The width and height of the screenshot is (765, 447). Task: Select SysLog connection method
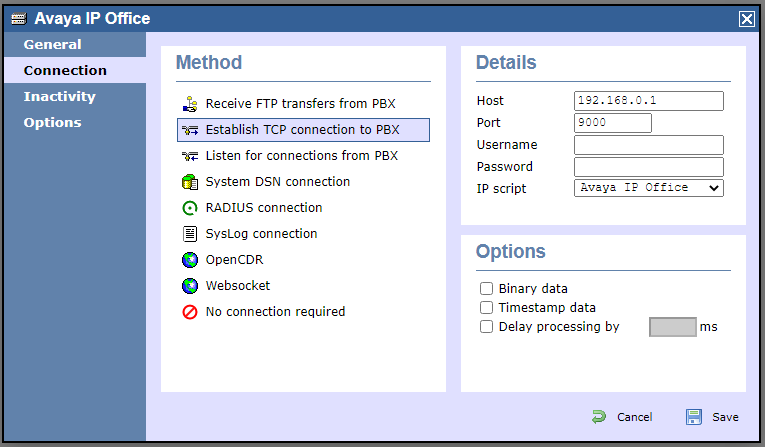click(303, 234)
